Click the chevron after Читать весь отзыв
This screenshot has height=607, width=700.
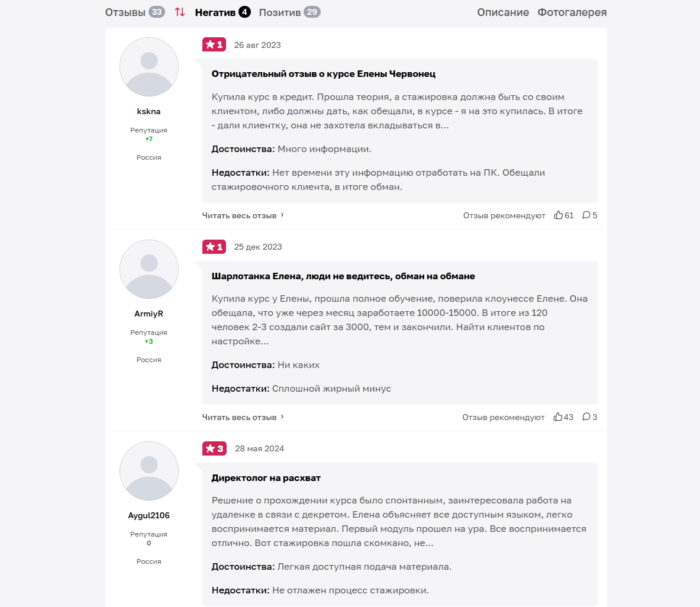pos(283,215)
